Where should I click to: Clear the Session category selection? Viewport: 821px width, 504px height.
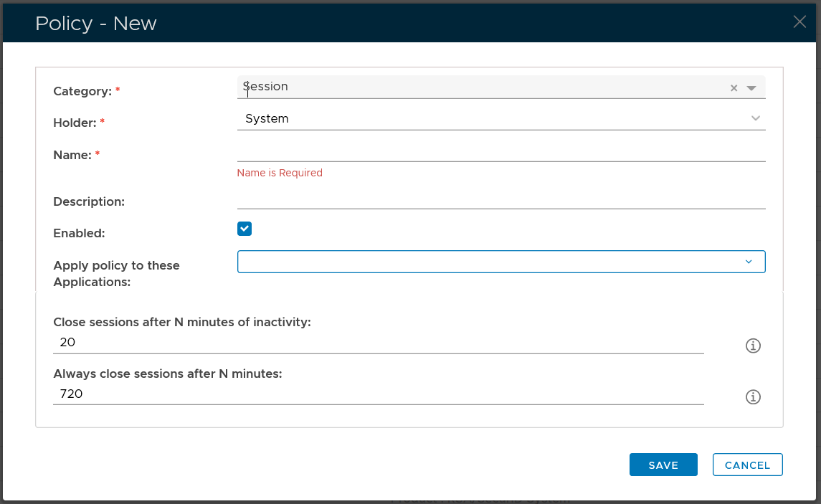click(734, 88)
